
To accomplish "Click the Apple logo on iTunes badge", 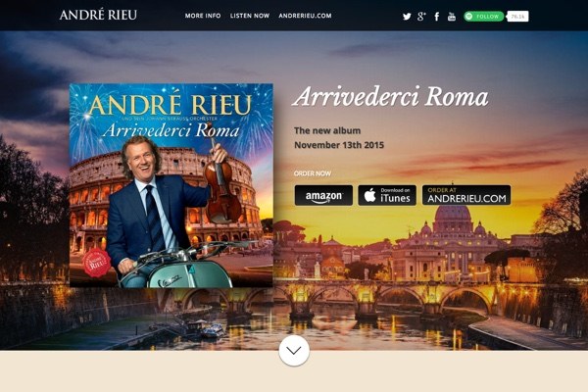I will pyautogui.click(x=369, y=195).
